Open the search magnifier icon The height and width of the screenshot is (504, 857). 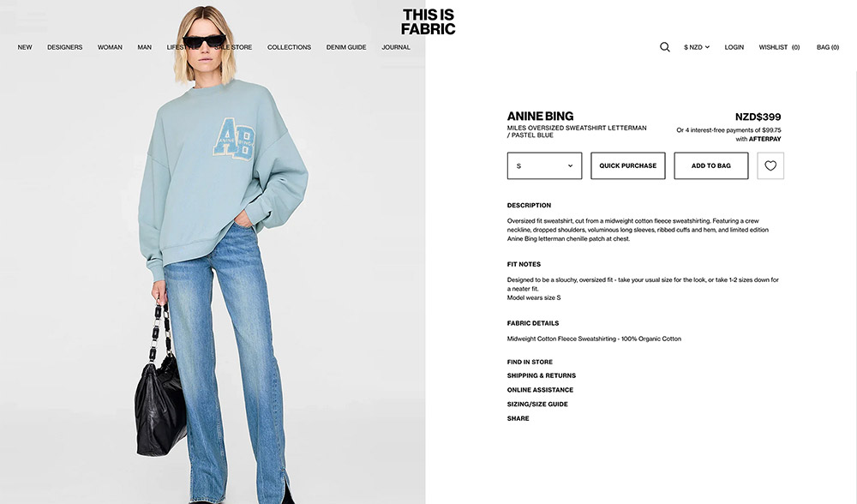665,47
